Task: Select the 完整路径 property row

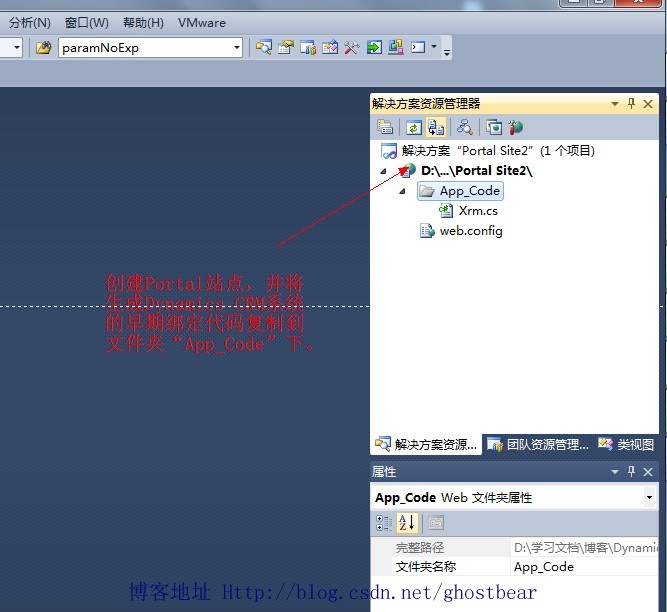Action: [x=514, y=547]
